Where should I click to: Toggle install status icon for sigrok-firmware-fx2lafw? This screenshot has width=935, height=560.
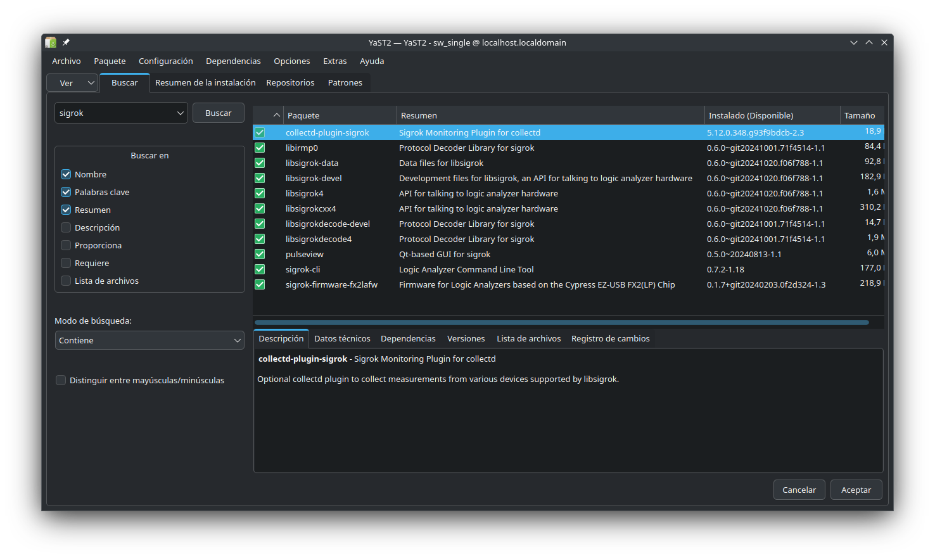click(260, 284)
